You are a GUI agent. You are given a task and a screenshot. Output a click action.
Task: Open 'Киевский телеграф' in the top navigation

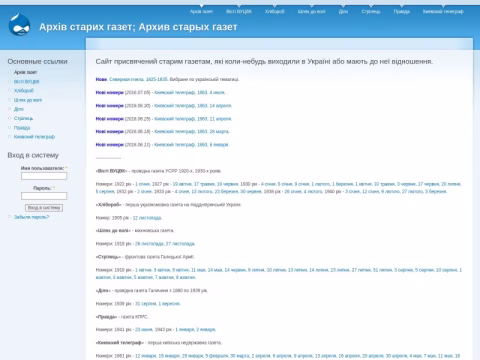(443, 11)
